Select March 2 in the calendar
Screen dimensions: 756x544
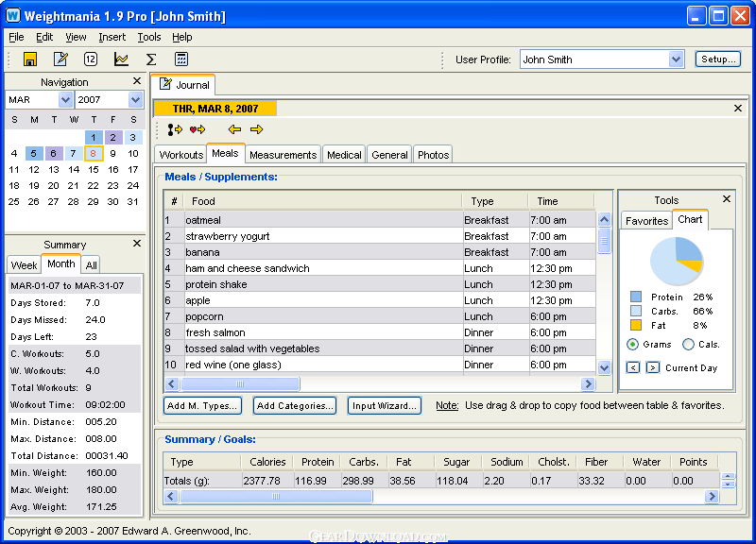click(x=112, y=137)
